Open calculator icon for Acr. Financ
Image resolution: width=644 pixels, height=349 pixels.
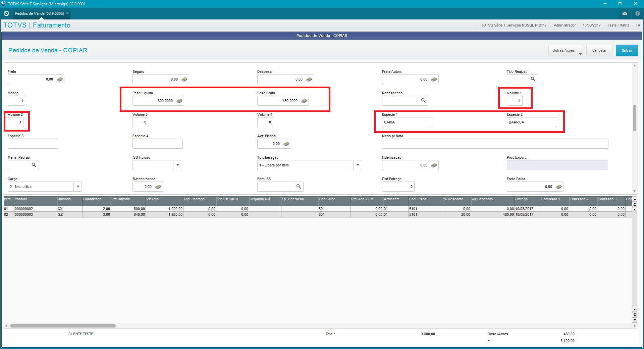coord(286,144)
